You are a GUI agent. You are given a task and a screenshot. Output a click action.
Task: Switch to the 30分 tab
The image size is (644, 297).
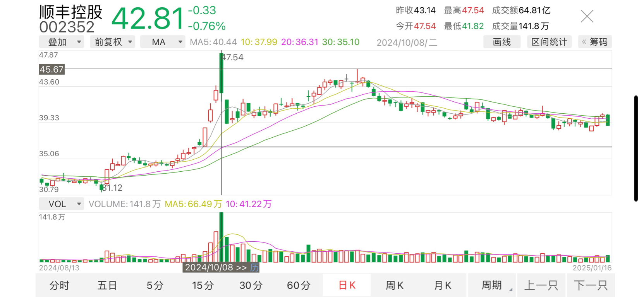click(x=251, y=285)
